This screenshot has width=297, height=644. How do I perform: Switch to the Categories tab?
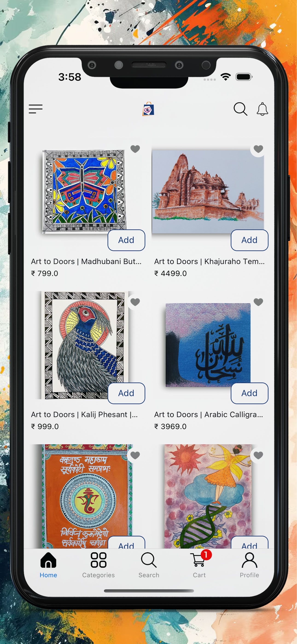pos(99,565)
